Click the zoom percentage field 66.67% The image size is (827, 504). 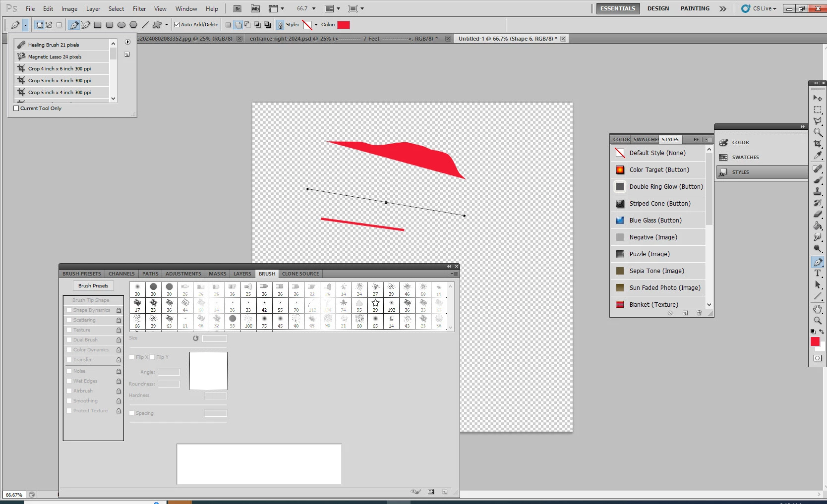pyautogui.click(x=14, y=495)
